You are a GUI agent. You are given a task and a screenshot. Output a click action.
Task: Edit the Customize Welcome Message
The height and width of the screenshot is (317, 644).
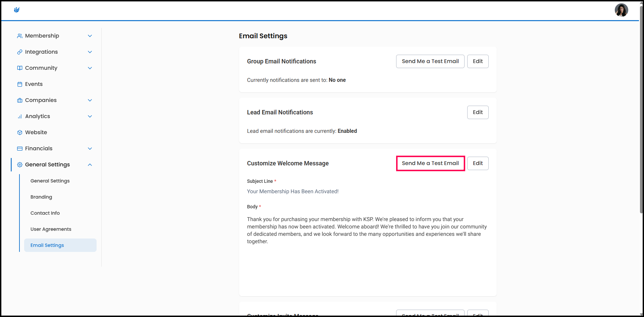478,163
